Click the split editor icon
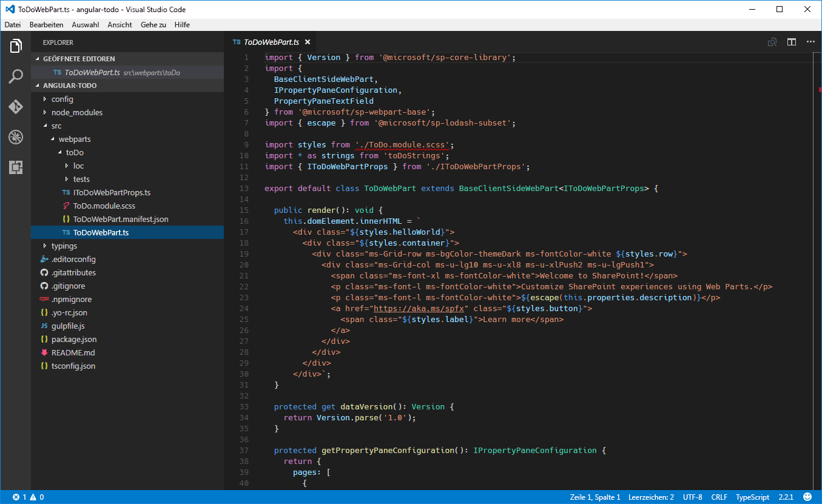This screenshot has height=504, width=822. 792,42
